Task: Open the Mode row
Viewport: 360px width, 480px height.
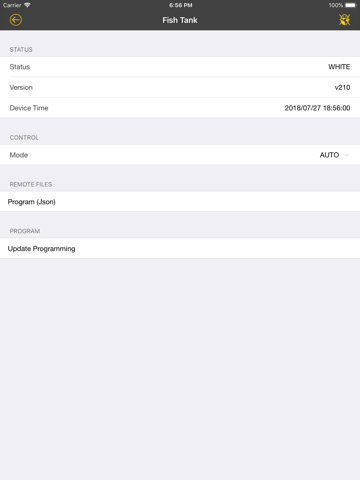Action: pyautogui.click(x=180, y=155)
